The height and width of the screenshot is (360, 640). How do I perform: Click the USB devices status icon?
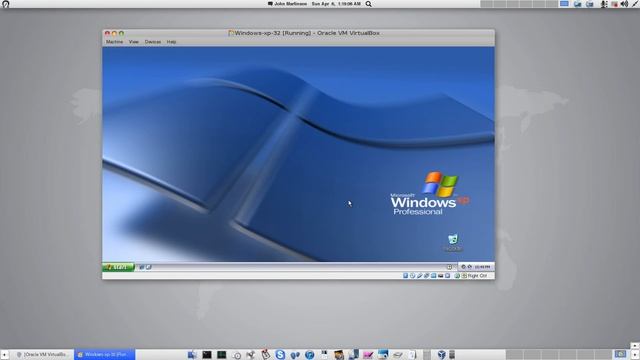point(420,276)
